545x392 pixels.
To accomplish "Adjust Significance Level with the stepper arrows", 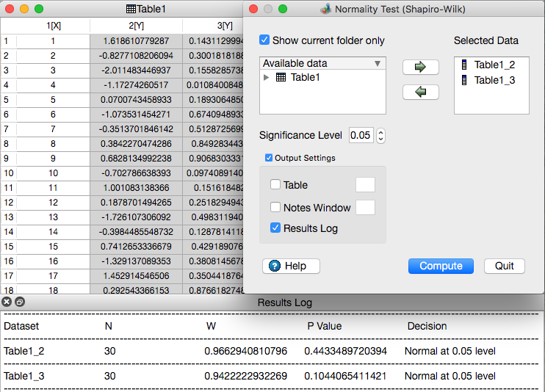I will pos(380,135).
